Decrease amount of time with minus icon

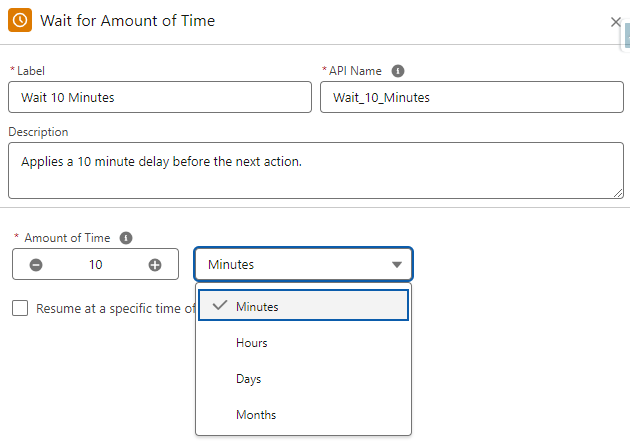(36, 265)
